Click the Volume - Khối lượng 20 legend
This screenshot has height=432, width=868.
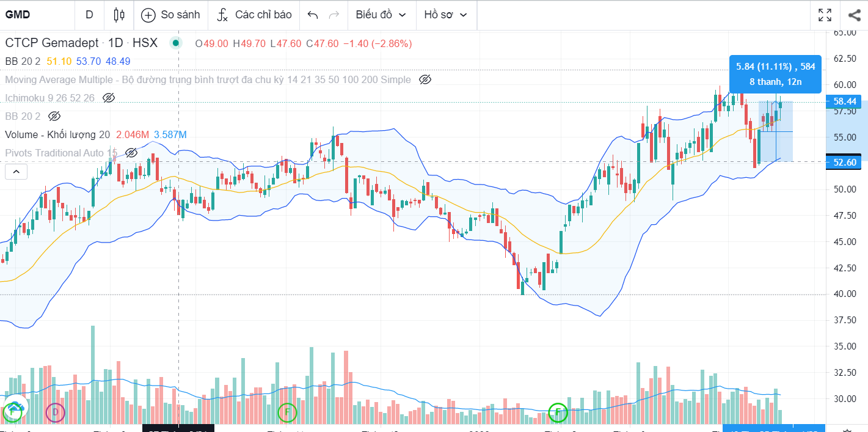tap(57, 134)
